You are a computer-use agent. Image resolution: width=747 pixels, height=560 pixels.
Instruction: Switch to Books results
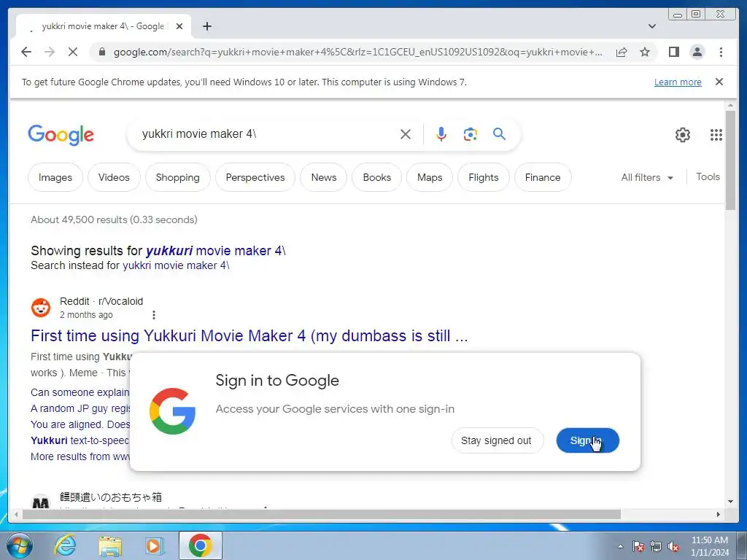pos(377,177)
